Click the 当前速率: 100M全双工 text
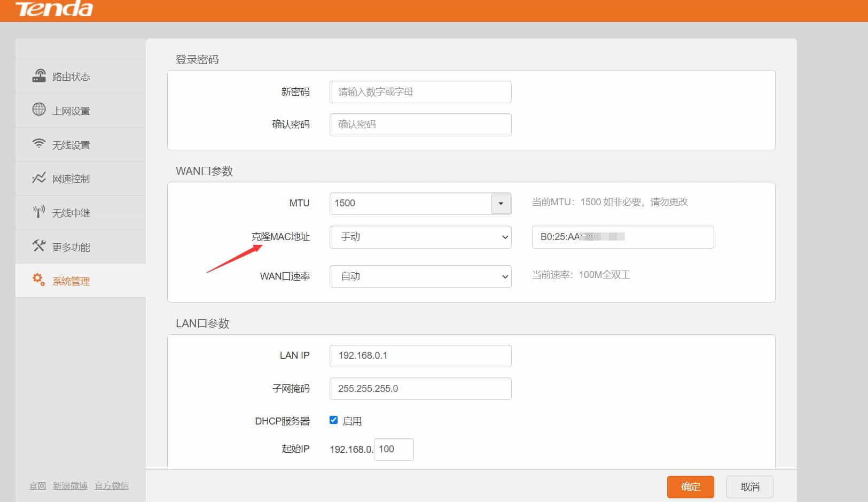Viewport: 868px width, 502px height. [x=581, y=275]
